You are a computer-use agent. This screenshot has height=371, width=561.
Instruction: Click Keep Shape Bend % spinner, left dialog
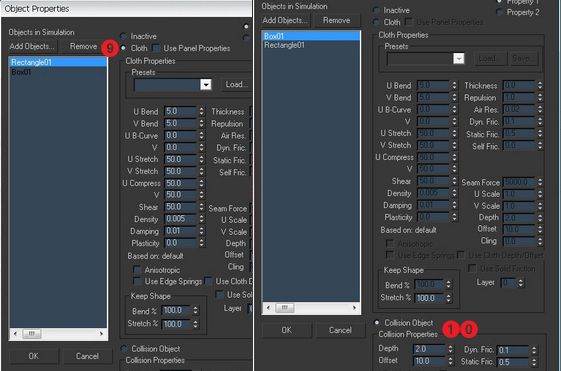196,310
